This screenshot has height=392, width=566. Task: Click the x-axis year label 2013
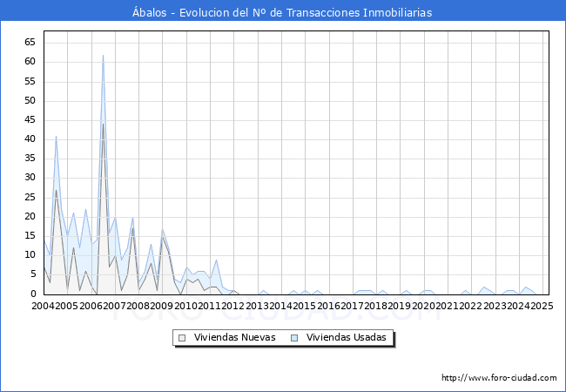[258, 306]
